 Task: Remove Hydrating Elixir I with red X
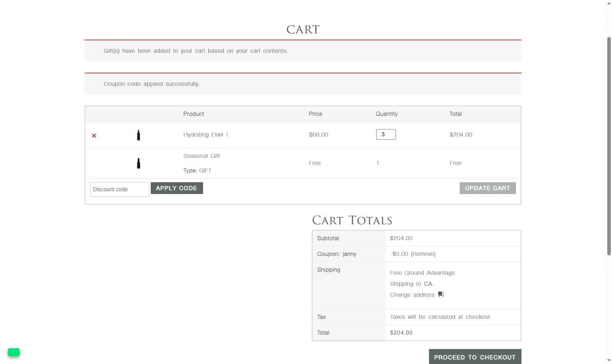94,135
